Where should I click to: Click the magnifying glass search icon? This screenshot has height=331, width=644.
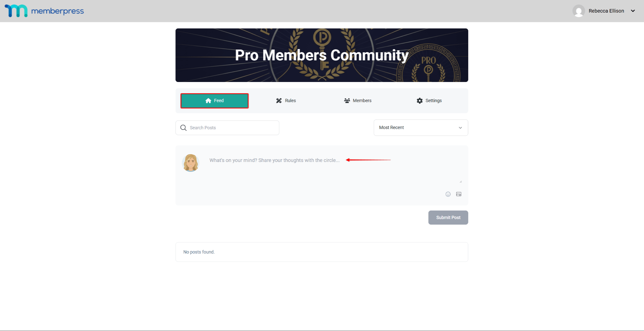click(x=183, y=128)
